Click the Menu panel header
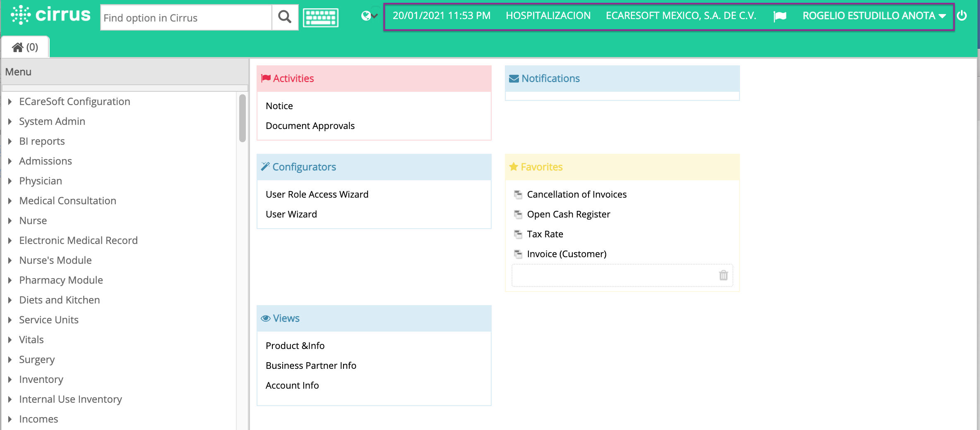 click(x=125, y=72)
